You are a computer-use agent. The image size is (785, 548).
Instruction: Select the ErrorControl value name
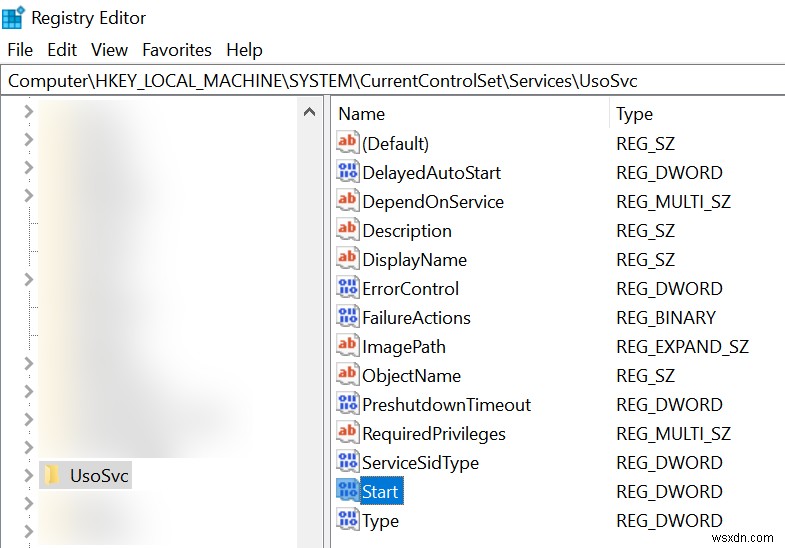coord(411,289)
